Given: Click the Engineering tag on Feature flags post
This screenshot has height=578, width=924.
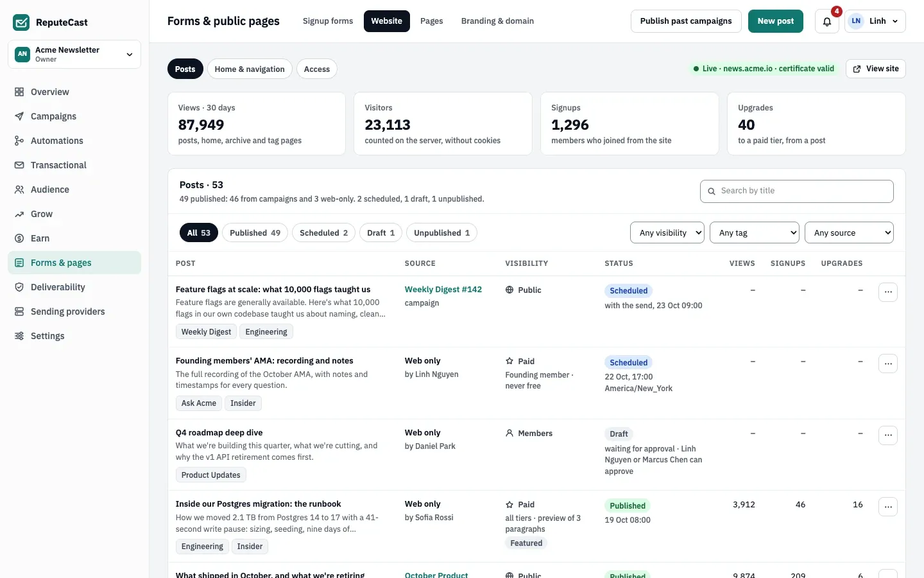Looking at the screenshot, I should pos(266,332).
